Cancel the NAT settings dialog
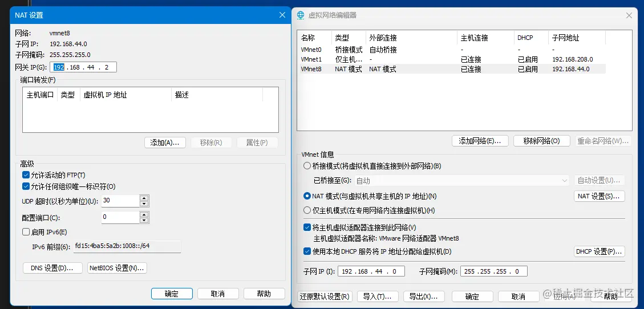Viewport: 644px width, 309px height. pyautogui.click(x=218, y=294)
